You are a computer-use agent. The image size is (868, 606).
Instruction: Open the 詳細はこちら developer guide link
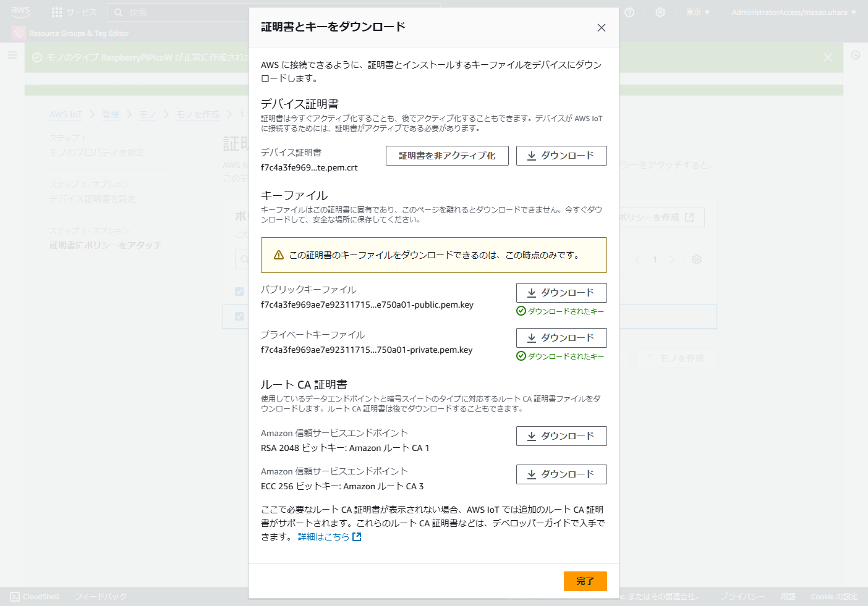[x=330, y=537]
